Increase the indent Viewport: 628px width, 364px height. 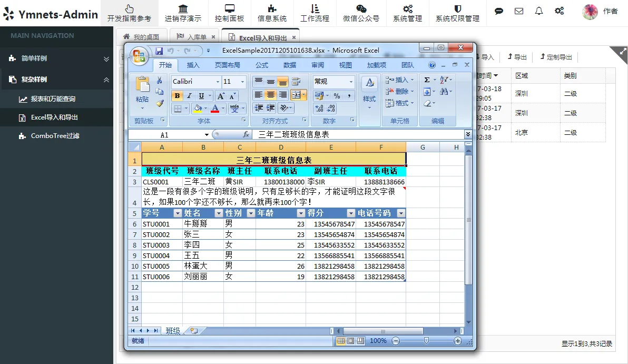[271, 107]
